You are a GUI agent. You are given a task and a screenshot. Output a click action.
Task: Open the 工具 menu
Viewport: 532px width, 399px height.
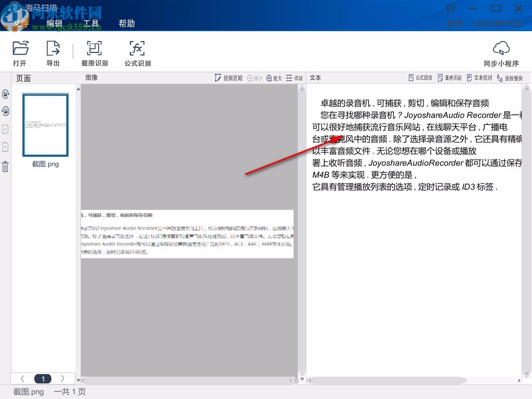tap(90, 23)
